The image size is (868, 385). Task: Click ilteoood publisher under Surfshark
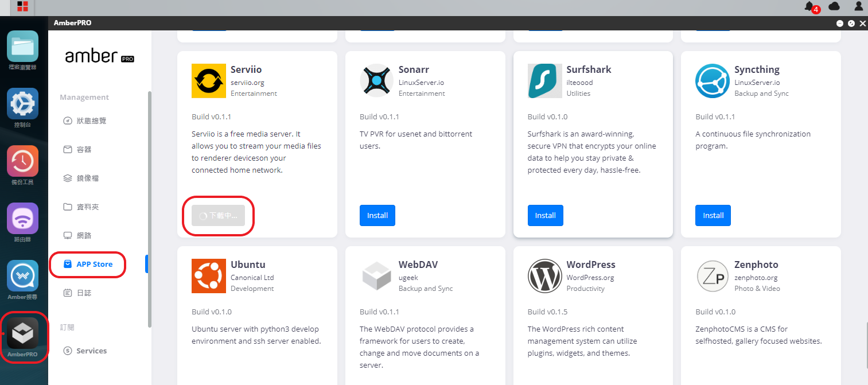tap(580, 82)
